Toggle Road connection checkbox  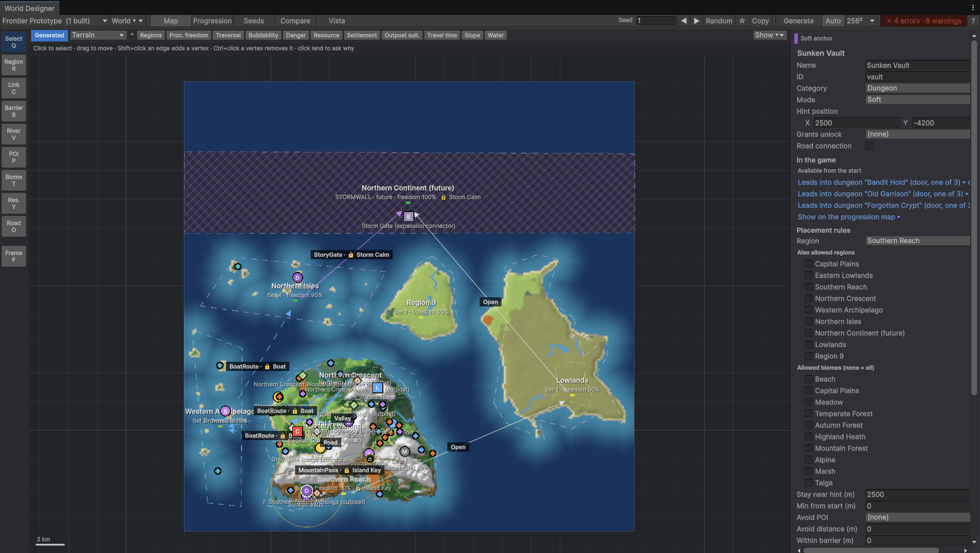869,146
